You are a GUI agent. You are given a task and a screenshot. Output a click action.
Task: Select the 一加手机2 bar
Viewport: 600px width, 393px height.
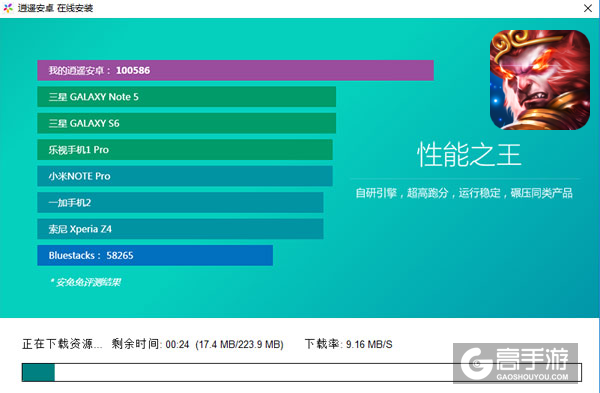pyautogui.click(x=180, y=202)
